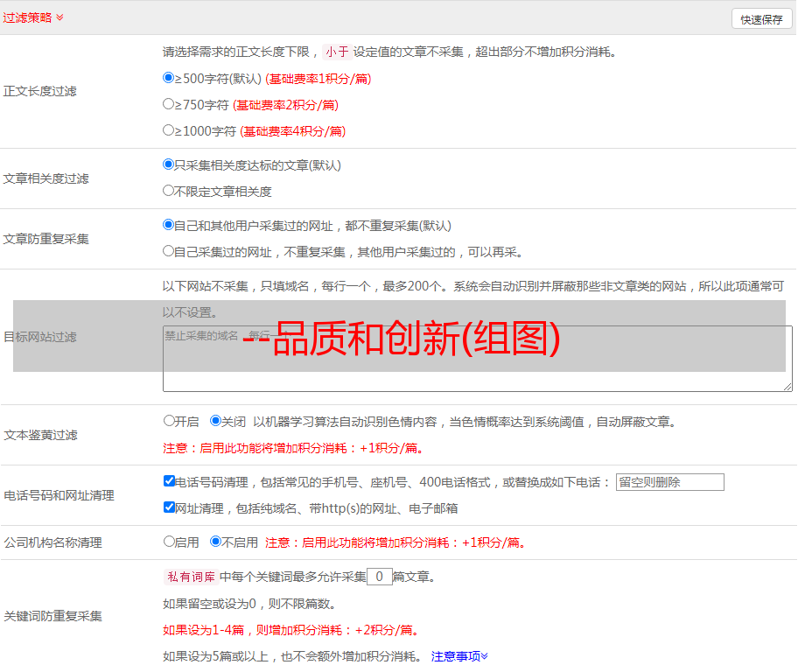Click the 小于 highlighted tag
Screen dimensions: 798x672
coord(338,52)
